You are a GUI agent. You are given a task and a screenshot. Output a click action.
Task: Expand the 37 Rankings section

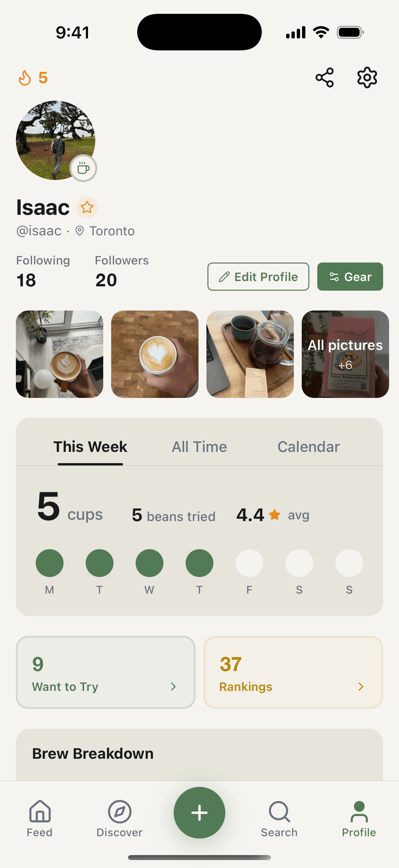pos(293,672)
